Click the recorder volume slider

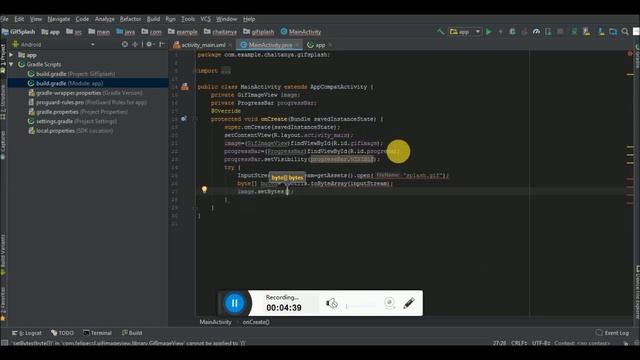click(x=361, y=306)
